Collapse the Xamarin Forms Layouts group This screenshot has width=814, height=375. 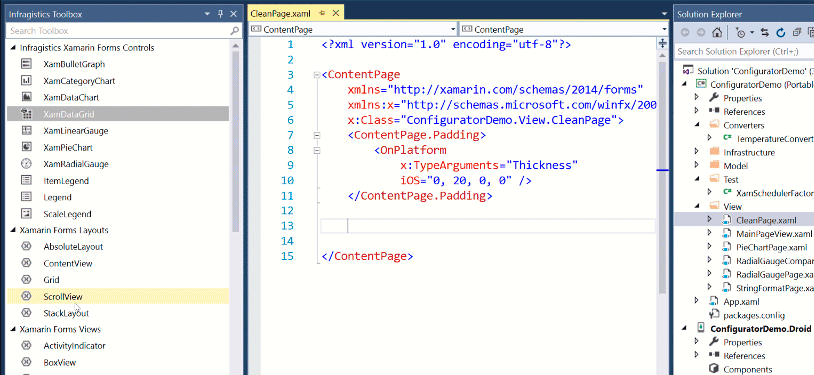13,230
